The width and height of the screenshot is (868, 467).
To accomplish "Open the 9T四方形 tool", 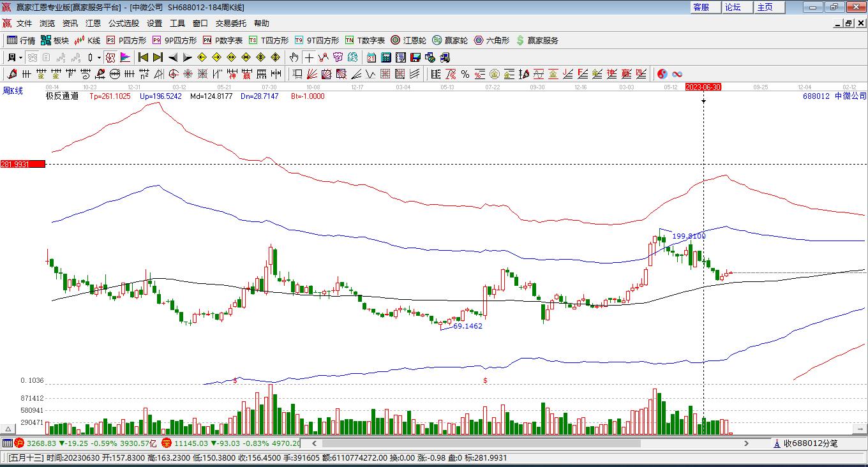I will tap(317, 40).
